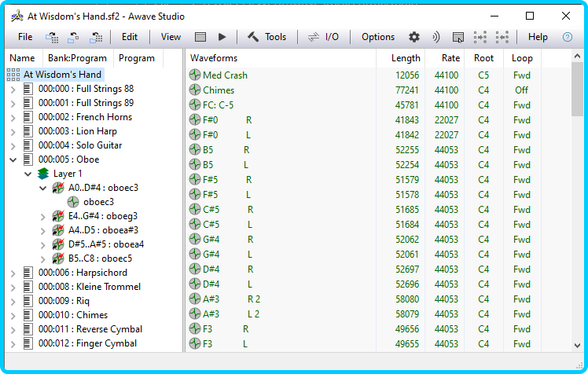Expand 000:001 Full Strings 89 instrument
The height and width of the screenshot is (374, 588).
pyautogui.click(x=13, y=104)
